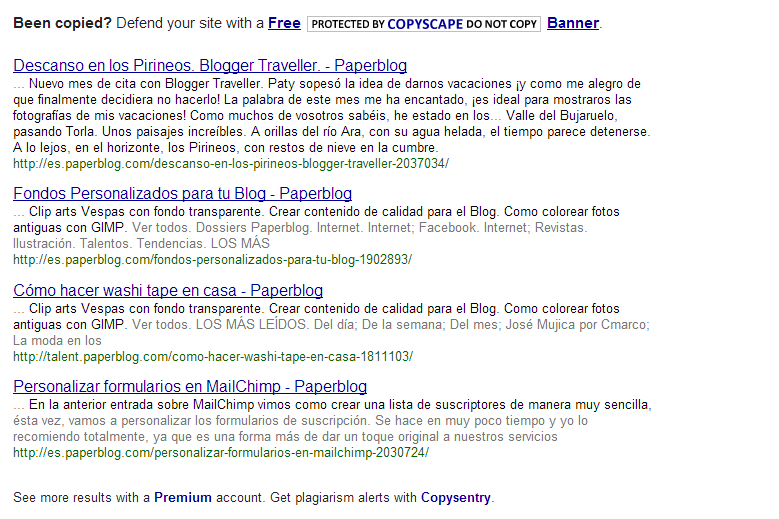This screenshot has width=779, height=519.
Task: Click the Free link in the banner line
Action: click(x=284, y=23)
